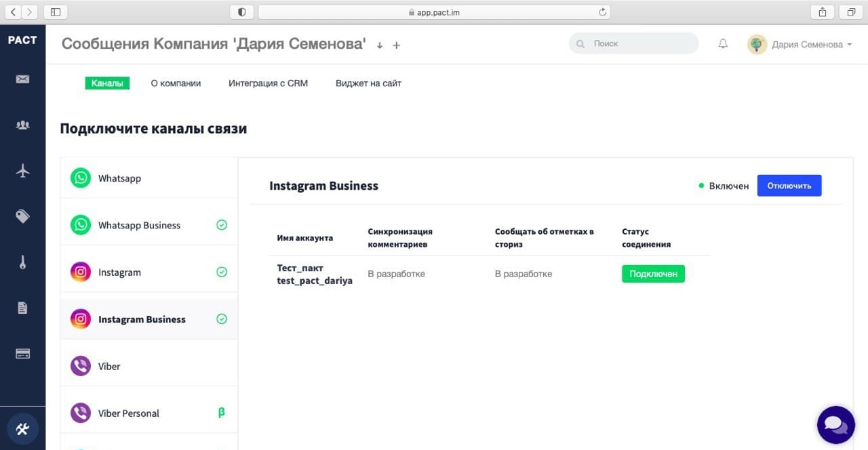Open Дария Семенова user menu dropdown
Image resolution: width=868 pixels, height=450 pixels.
click(x=812, y=45)
